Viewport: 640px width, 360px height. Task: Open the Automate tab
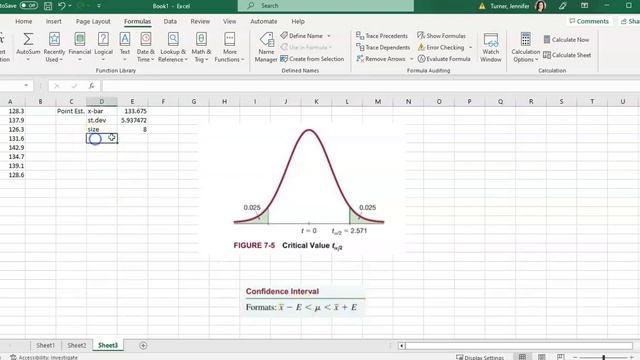(263, 21)
